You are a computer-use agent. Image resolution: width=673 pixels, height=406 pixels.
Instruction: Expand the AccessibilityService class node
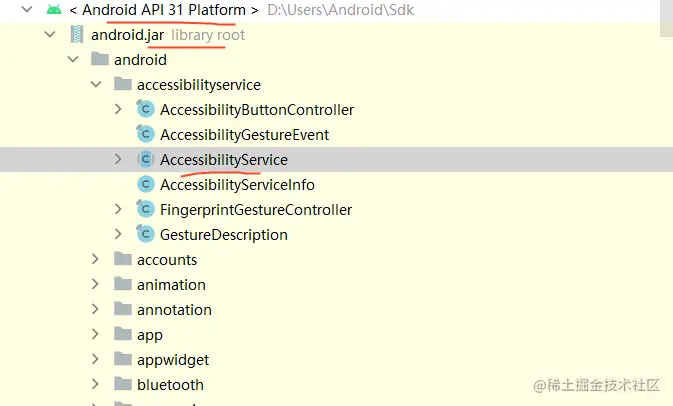click(x=118, y=160)
